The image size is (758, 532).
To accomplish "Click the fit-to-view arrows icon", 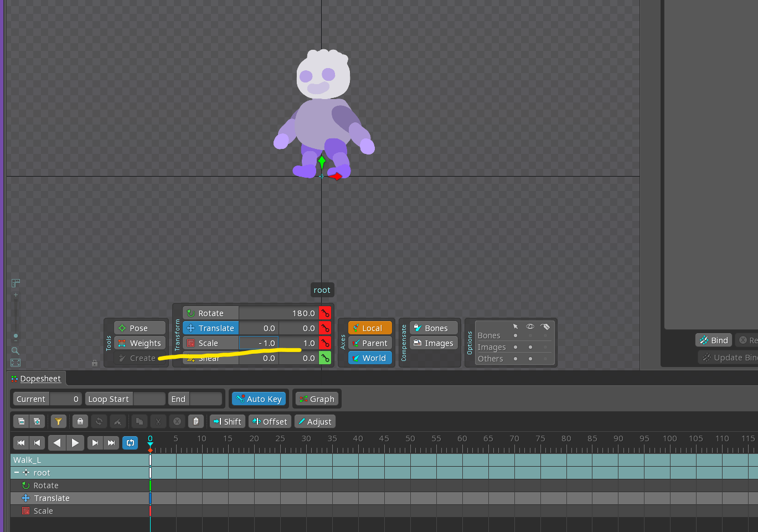I will tap(16, 363).
